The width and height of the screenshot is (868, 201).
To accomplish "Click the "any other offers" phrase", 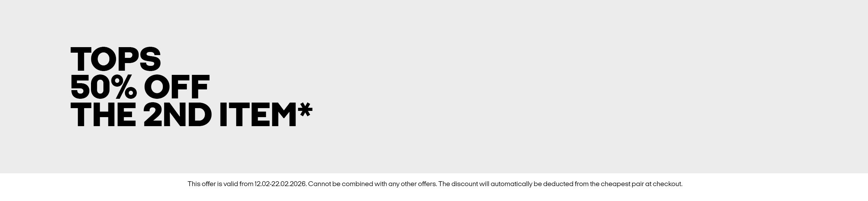I will [412, 184].
